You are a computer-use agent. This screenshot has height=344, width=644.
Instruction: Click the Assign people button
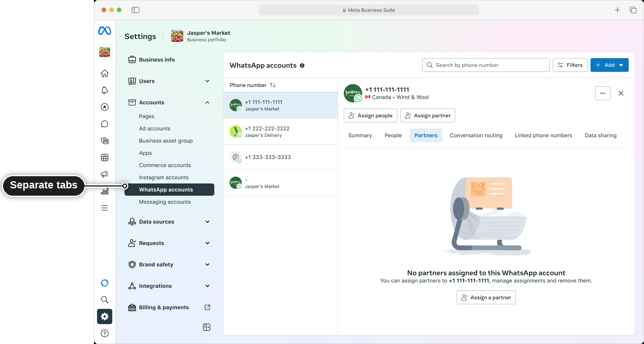[371, 115]
